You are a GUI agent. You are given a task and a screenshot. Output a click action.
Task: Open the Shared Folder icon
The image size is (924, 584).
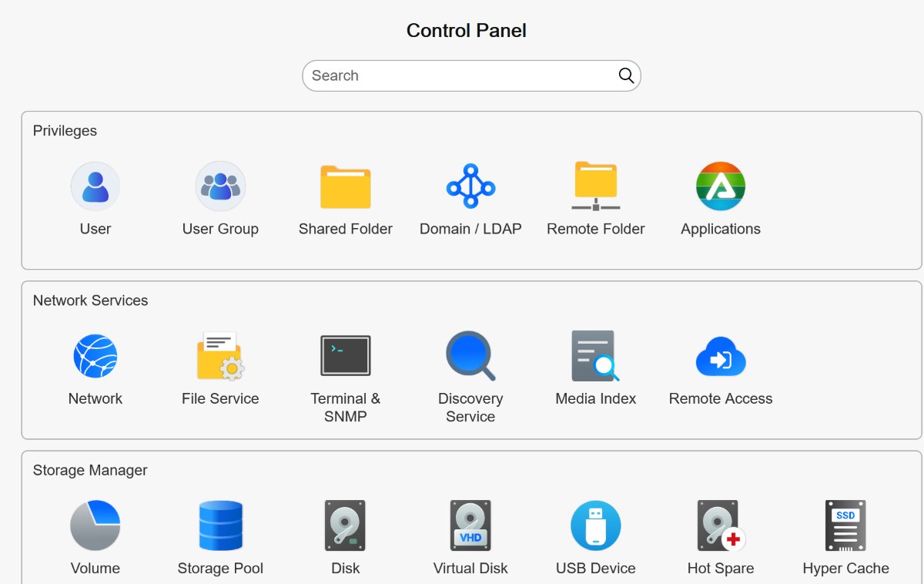coord(346,186)
